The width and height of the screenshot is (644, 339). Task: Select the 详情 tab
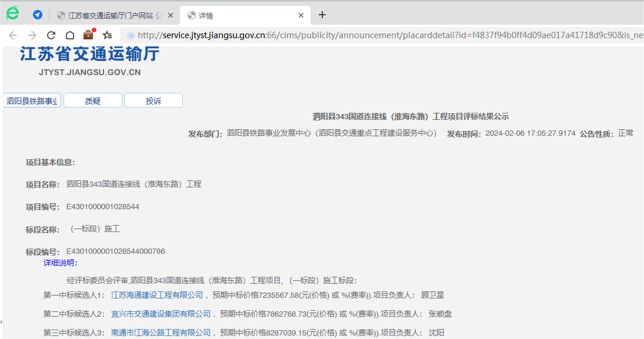point(235,15)
